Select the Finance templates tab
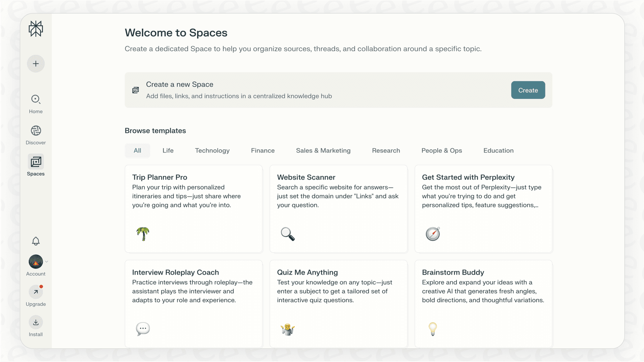The width and height of the screenshot is (644, 362). coord(263,151)
